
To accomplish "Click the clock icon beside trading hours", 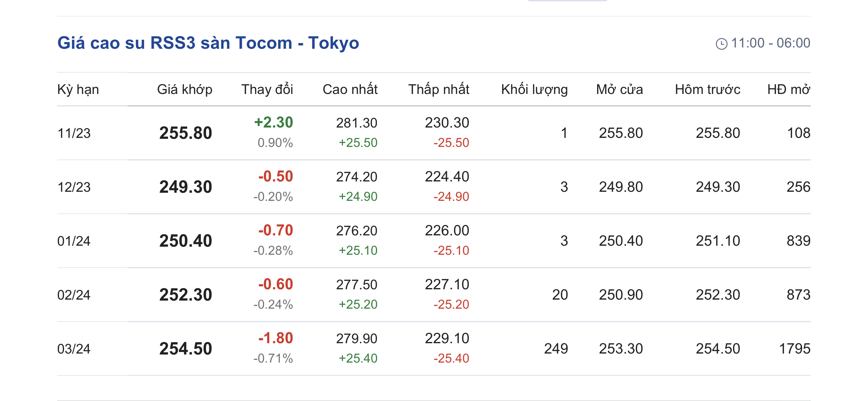I will click(721, 44).
